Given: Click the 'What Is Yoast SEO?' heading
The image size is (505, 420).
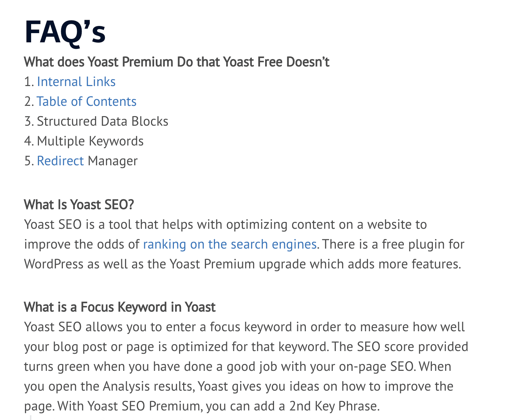Looking at the screenshot, I should pyautogui.click(x=79, y=205).
